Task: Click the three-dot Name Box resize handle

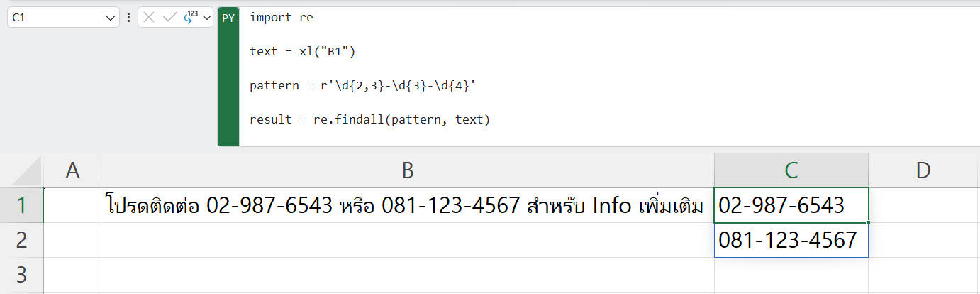Action: pos(128,18)
